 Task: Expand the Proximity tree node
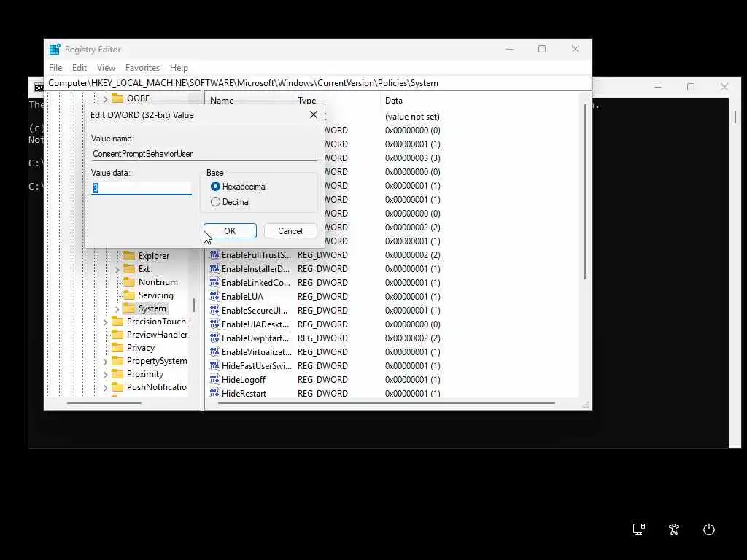105,375
